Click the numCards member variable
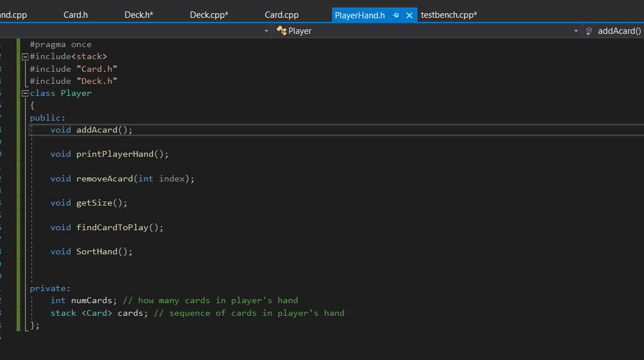Screen dimensions: 644x360 click(x=91, y=300)
